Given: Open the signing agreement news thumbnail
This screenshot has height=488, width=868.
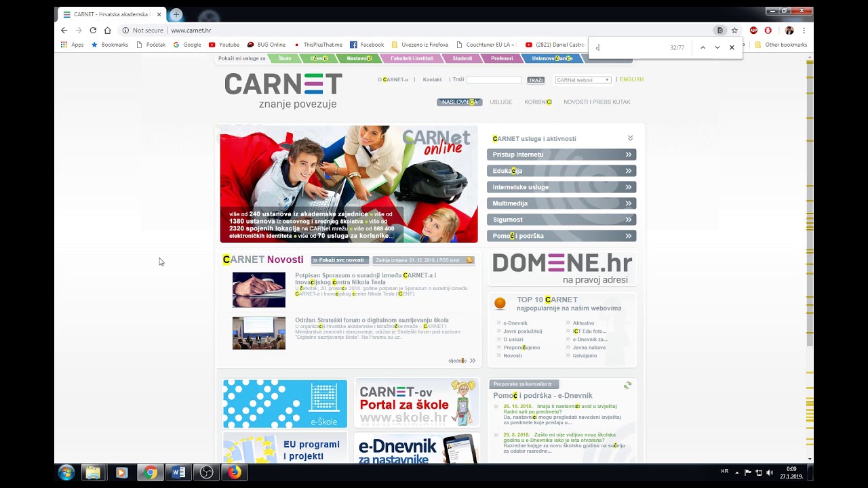Looking at the screenshot, I should click(x=259, y=290).
